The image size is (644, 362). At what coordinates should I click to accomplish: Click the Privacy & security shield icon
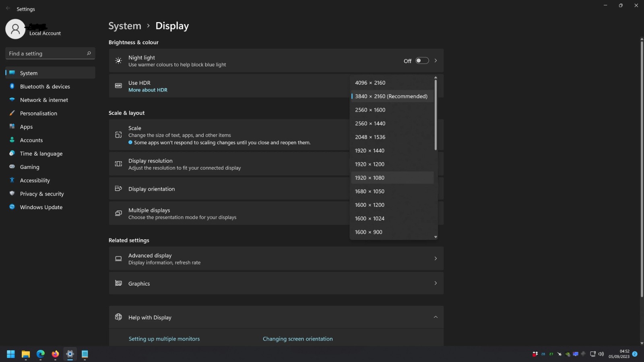[12, 193]
